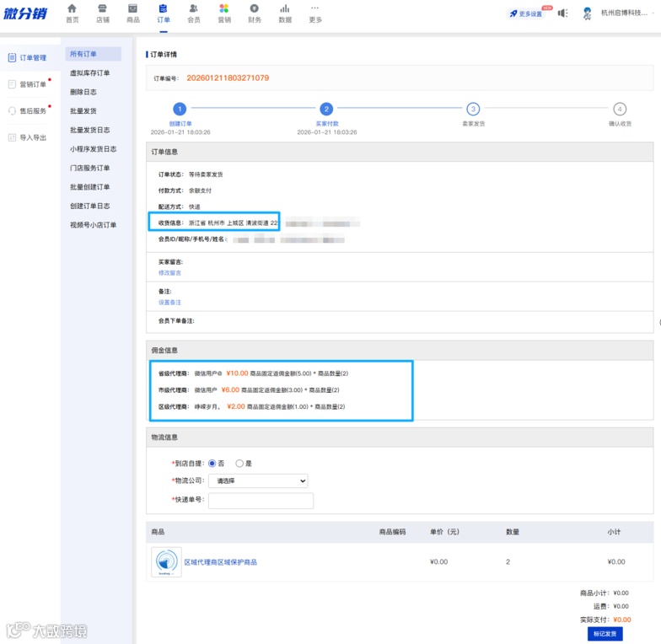Select 营销订单 in left sidebar
The image size is (661, 644).
[30, 84]
